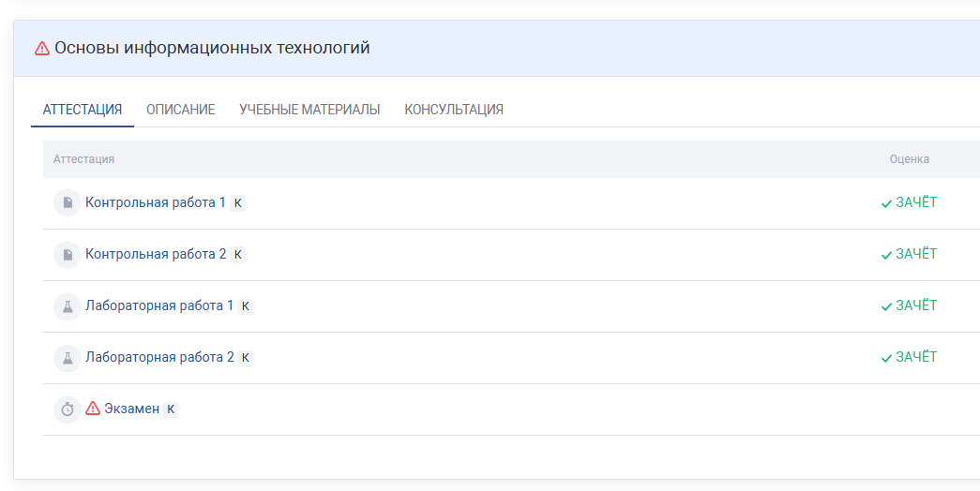This screenshot has width=980, height=491.
Task: Select the Консультация tab
Action: [454, 110]
